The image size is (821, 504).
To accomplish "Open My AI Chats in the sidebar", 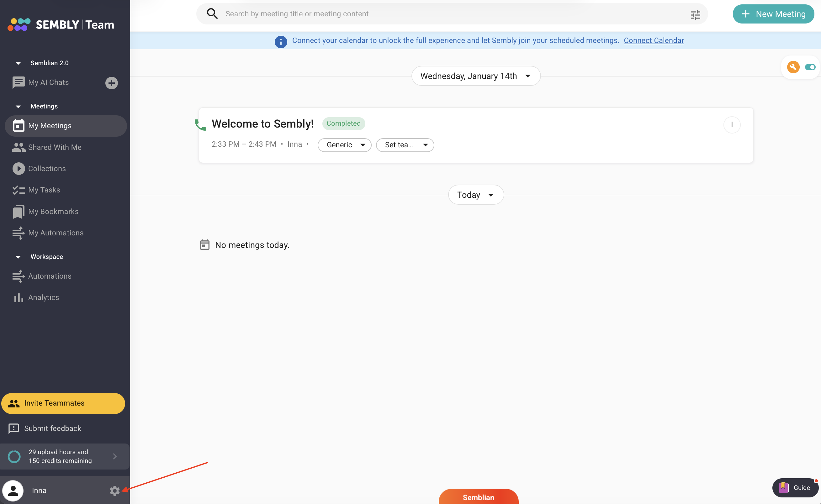I will (48, 82).
